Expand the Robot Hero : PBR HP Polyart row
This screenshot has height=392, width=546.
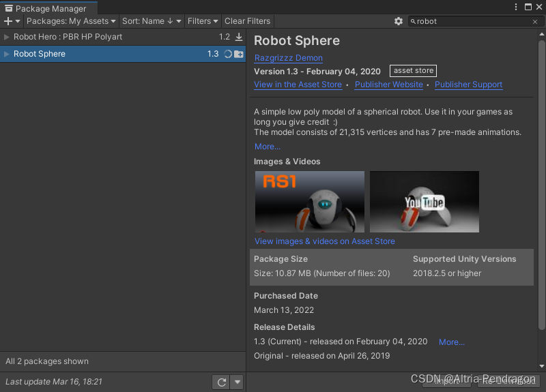pos(6,37)
